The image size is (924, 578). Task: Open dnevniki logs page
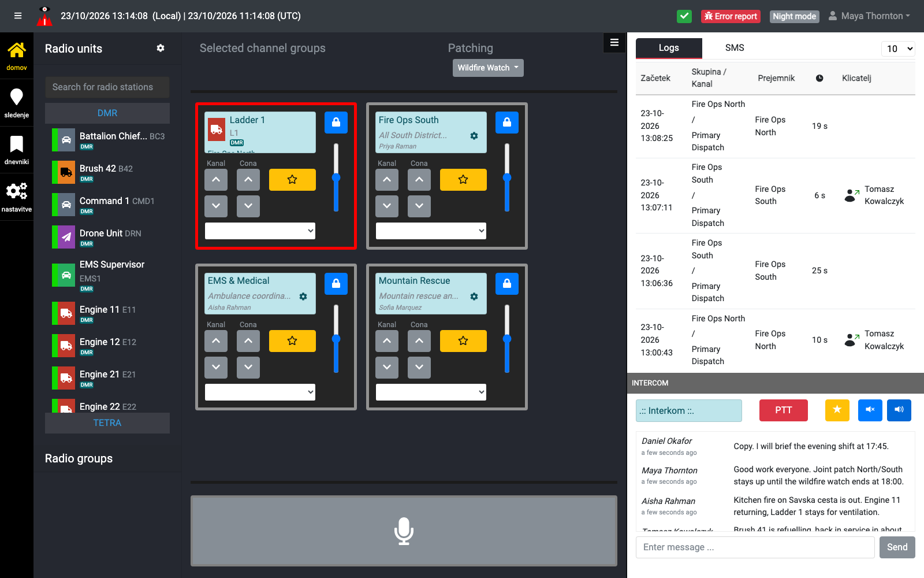coord(17,150)
